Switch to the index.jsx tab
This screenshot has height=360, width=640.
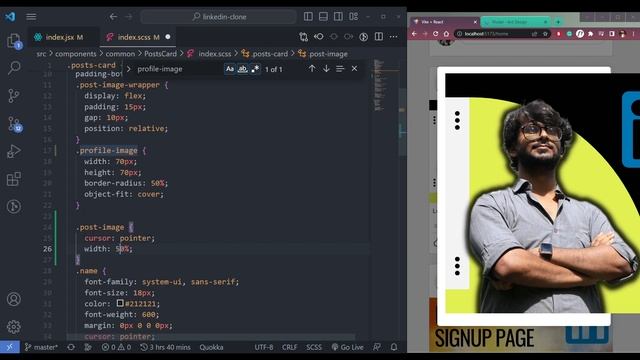(x=64, y=37)
